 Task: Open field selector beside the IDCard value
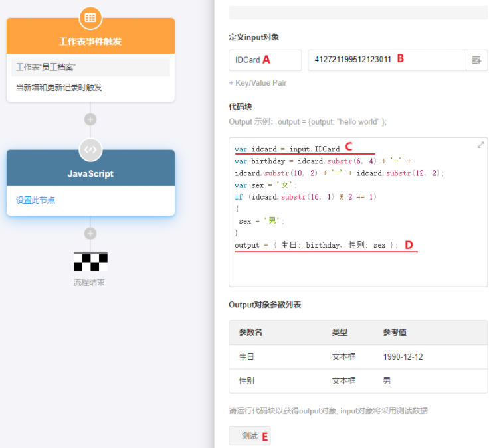(x=476, y=60)
